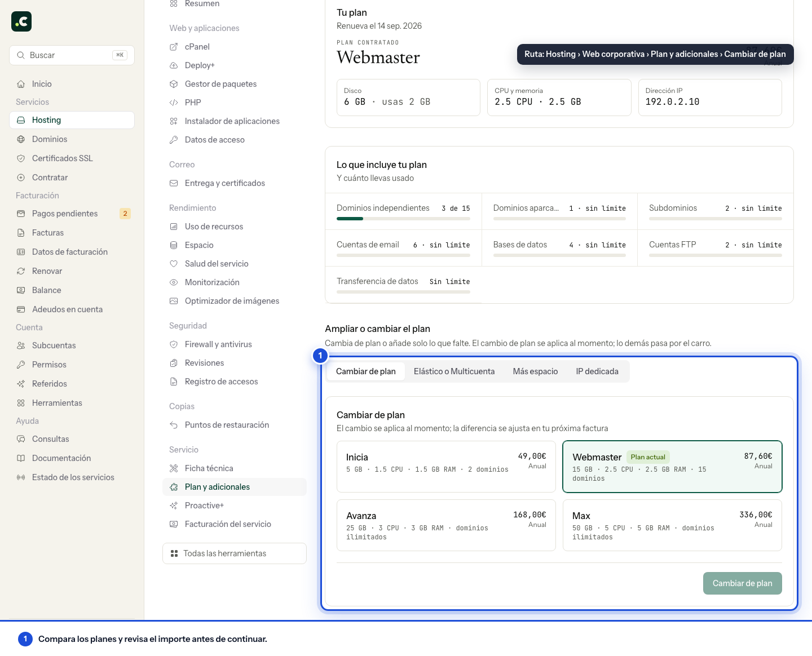Screen dimensions: 812x656
Task: Click the Salud del servicio heart icon
Action: [x=174, y=264]
